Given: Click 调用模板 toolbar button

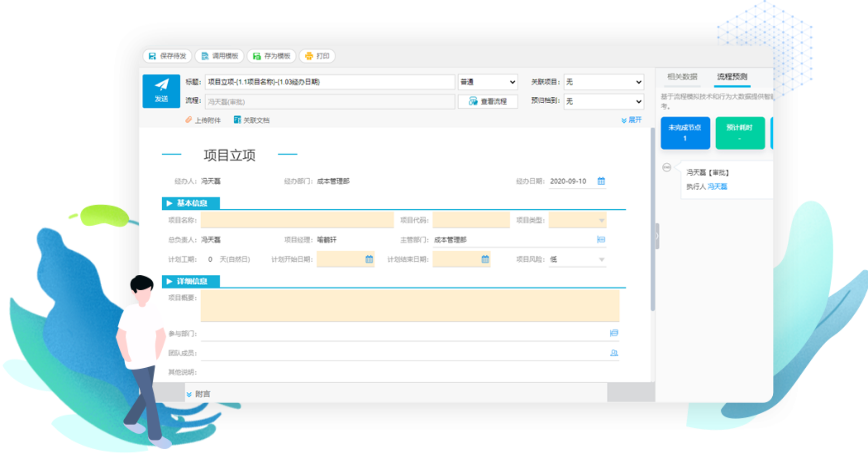Looking at the screenshot, I should point(220,56).
